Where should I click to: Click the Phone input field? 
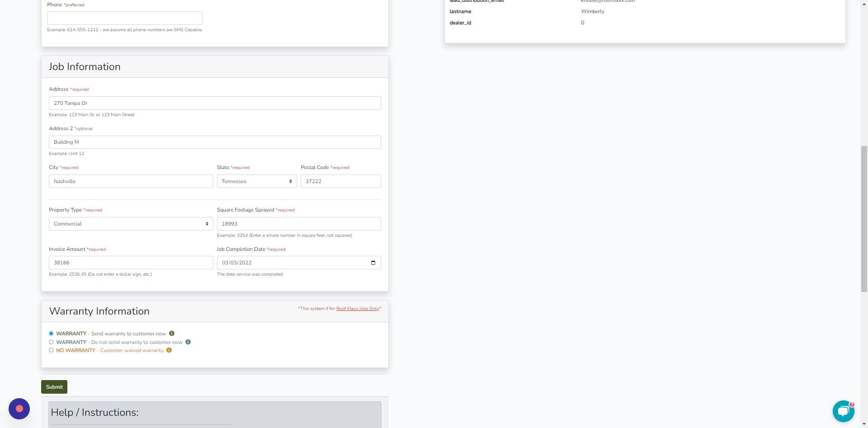[x=125, y=18]
